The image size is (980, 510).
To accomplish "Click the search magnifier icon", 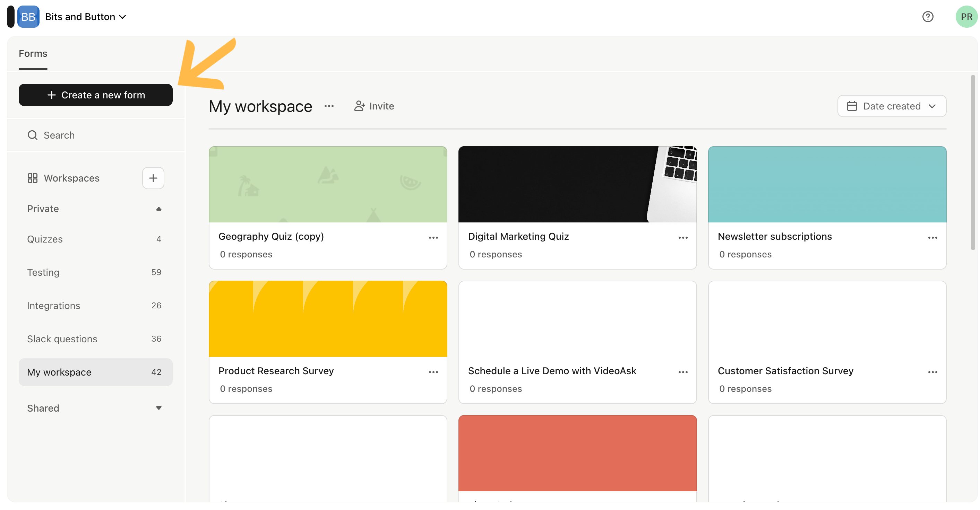I will 32,135.
